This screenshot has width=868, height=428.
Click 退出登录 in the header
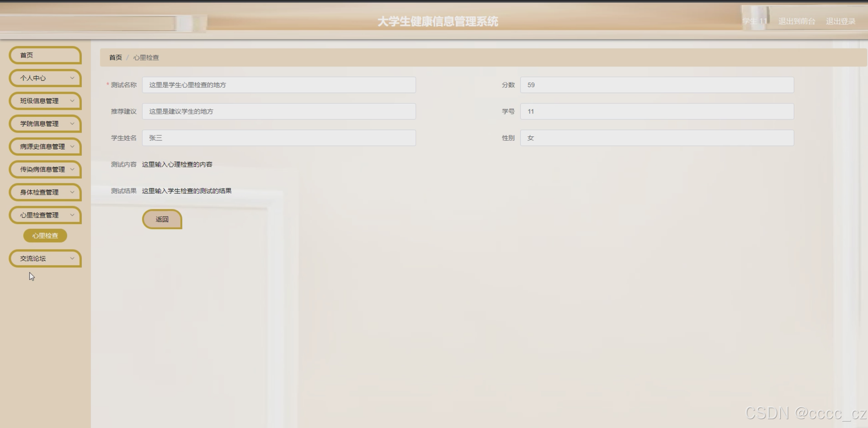[x=840, y=22]
